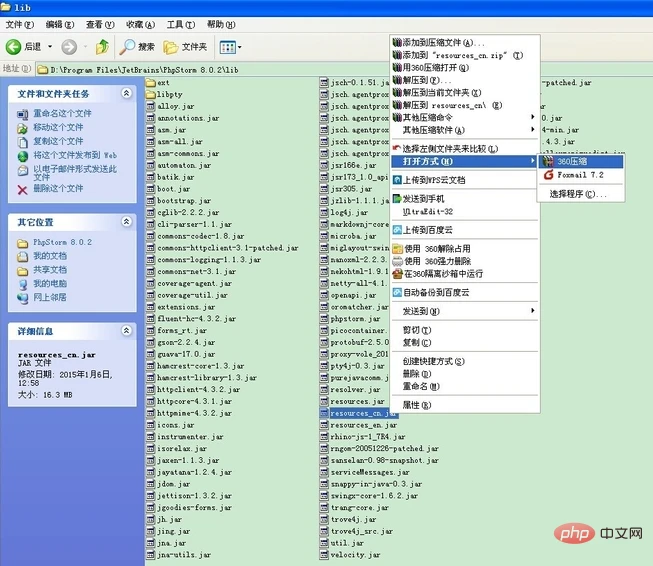Expand 发送到(N) submenu
The height and width of the screenshot is (566, 653).
[x=464, y=311]
